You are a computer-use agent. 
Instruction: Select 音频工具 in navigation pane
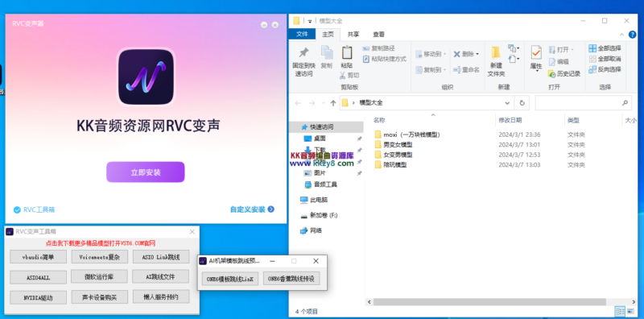pos(320,184)
